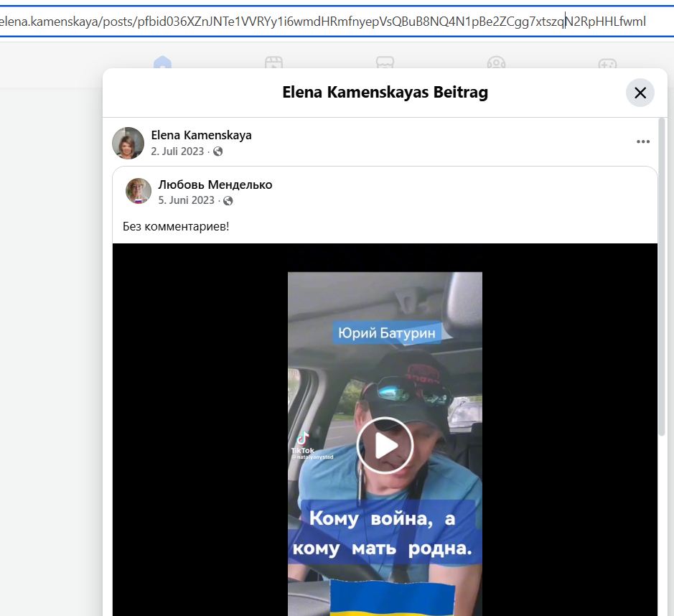The image size is (674, 616).
Task: Click the 'Юрий Батурин' caption on the video
Action: (386, 332)
